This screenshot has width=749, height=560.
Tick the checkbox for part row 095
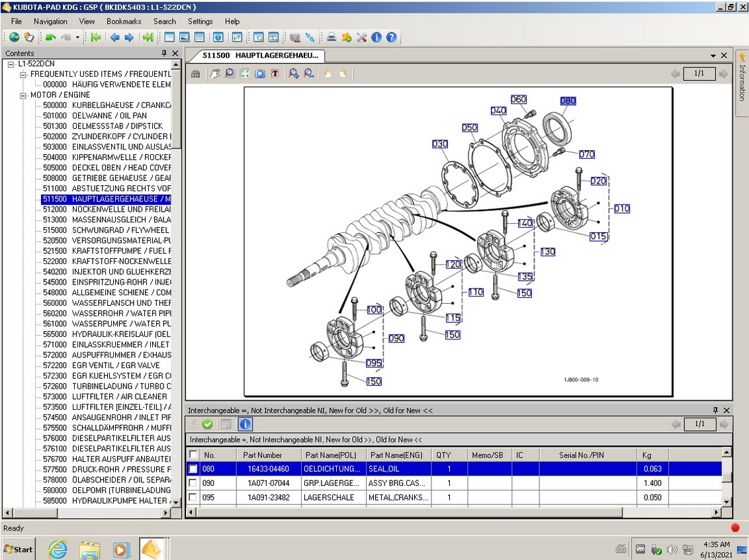click(193, 497)
